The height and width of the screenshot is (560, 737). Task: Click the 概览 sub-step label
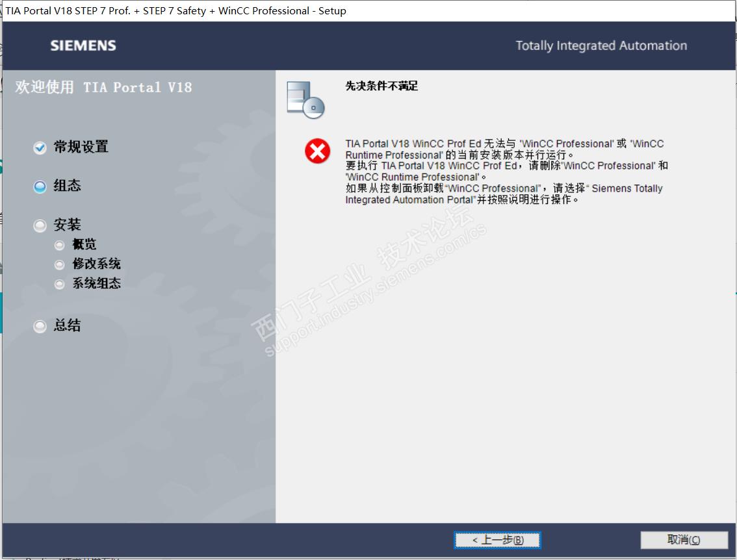(x=84, y=244)
